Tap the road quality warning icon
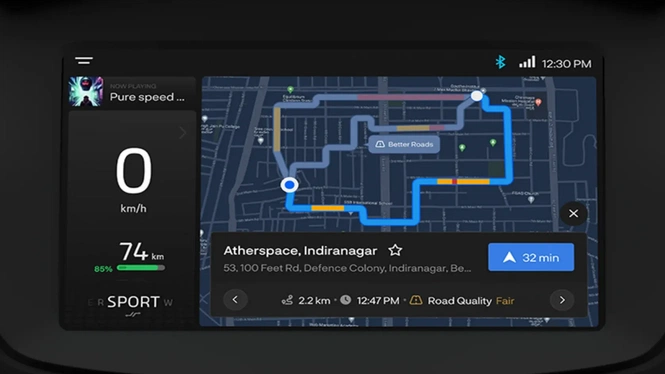The image size is (665, 374). [416, 300]
